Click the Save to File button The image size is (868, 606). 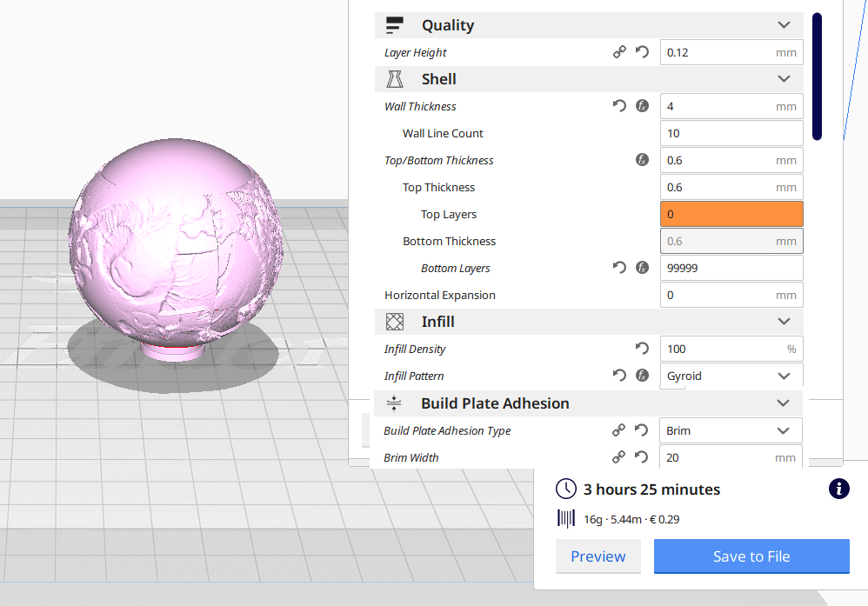(751, 556)
